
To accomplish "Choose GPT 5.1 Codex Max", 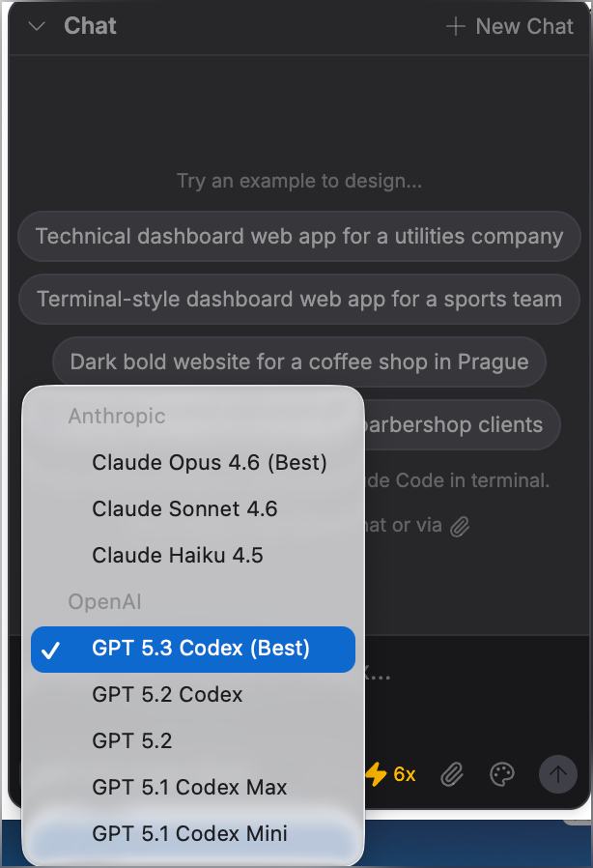I will point(189,788).
